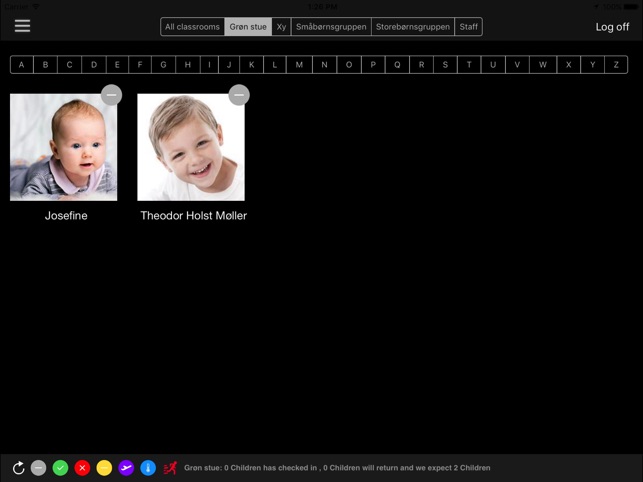Viewport: 643px width, 482px height.
Task: Switch to Småbørnsgruppen tab
Action: [x=331, y=27]
